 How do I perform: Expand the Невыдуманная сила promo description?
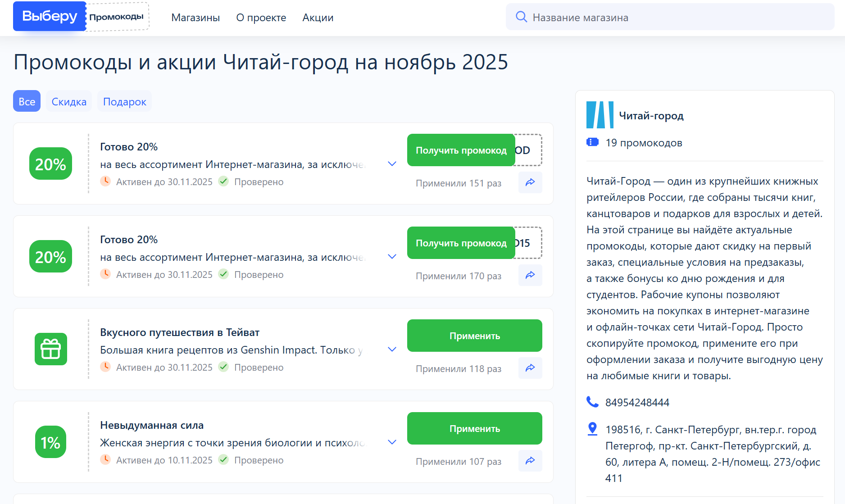click(391, 442)
